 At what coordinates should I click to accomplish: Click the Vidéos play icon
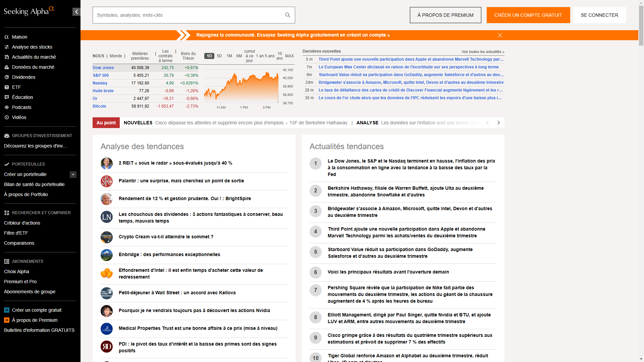click(x=7, y=117)
